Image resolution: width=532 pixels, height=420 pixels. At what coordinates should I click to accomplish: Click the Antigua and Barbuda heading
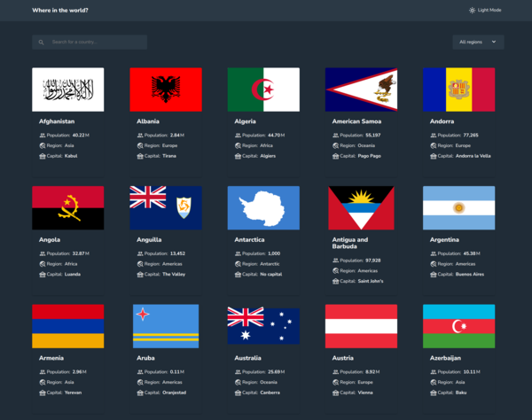(350, 243)
